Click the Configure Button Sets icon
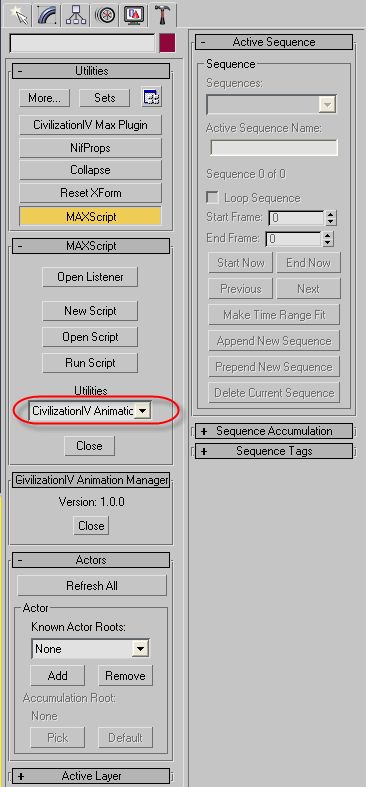This screenshot has height=787, width=366. pyautogui.click(x=152, y=98)
